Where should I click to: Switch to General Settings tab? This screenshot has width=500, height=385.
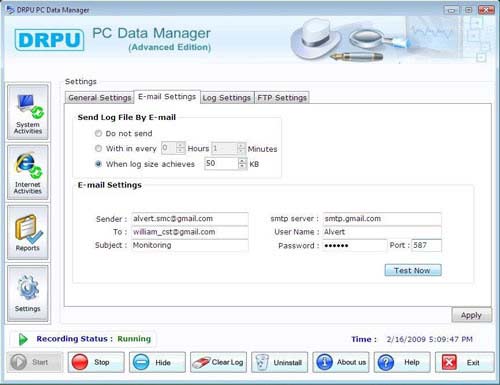point(100,98)
